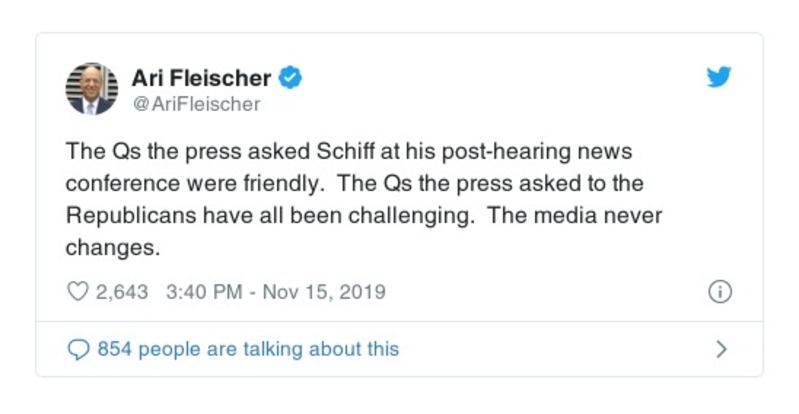The width and height of the screenshot is (799, 414).
Task: Open Ari Fleischer's profile photo
Action: [x=91, y=89]
